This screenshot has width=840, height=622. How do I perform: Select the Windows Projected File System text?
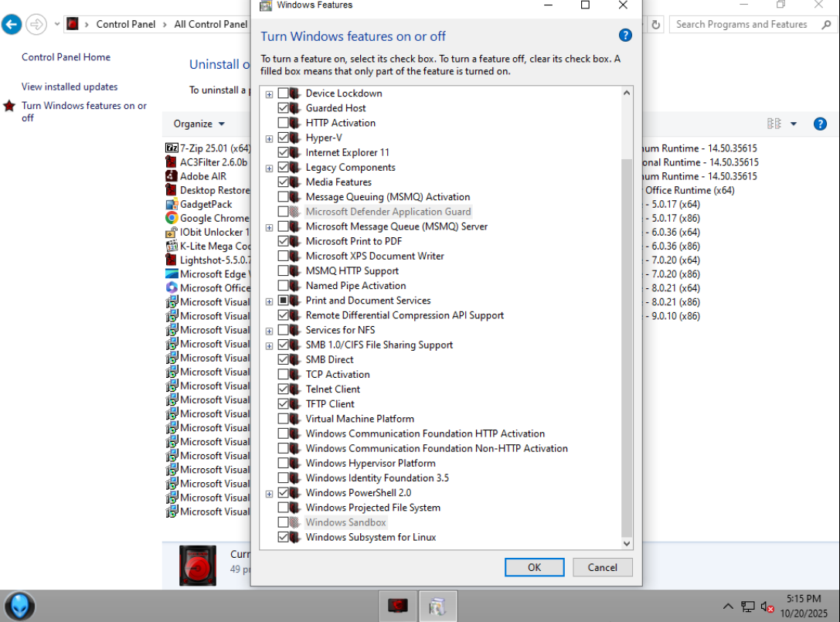(372, 508)
